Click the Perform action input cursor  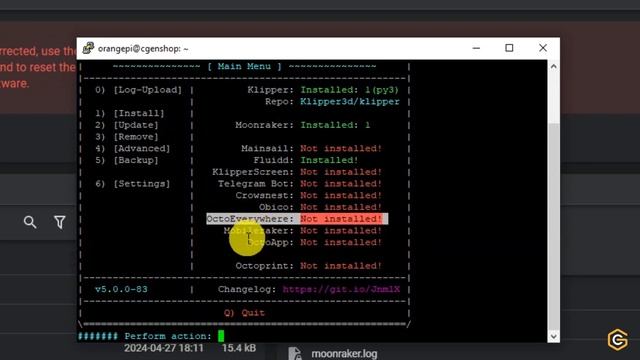[221, 336]
